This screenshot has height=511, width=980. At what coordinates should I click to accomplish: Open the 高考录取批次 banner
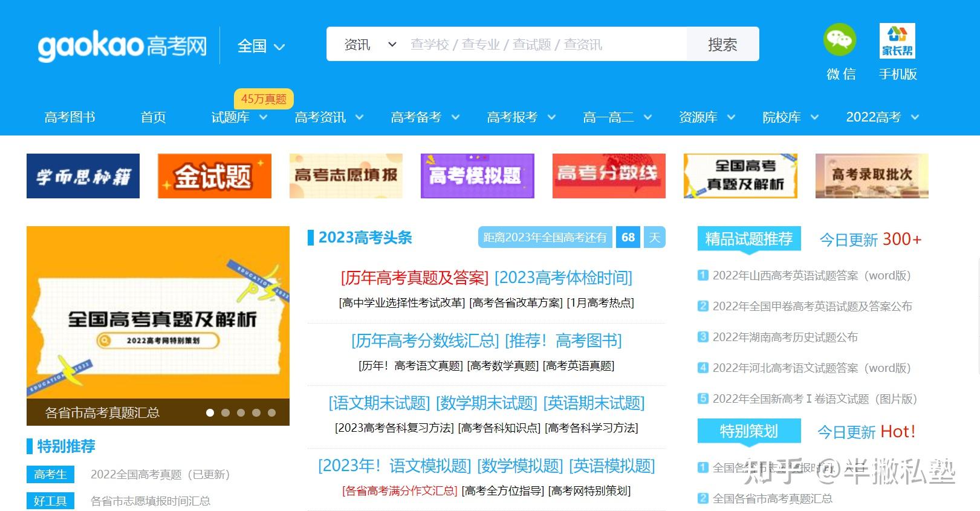(872, 176)
